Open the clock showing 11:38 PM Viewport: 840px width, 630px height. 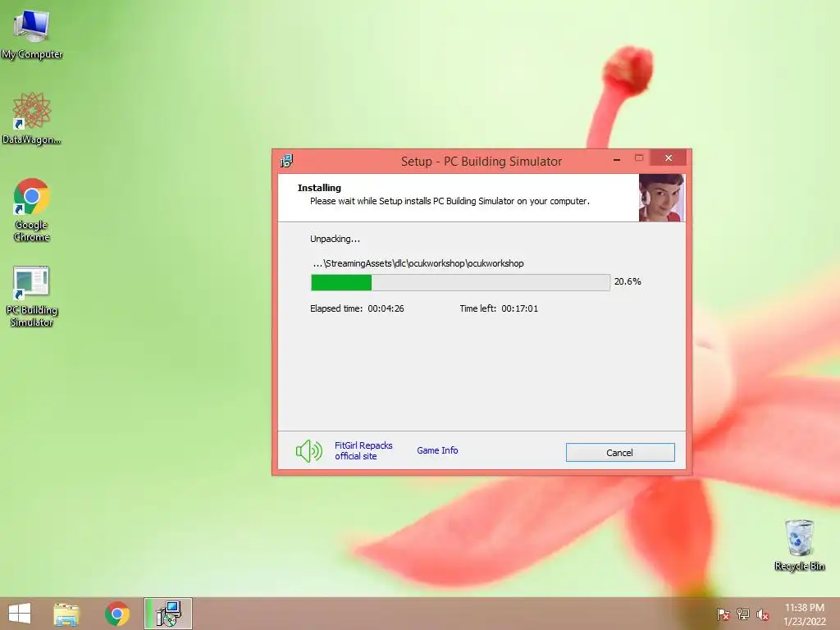pos(805,614)
